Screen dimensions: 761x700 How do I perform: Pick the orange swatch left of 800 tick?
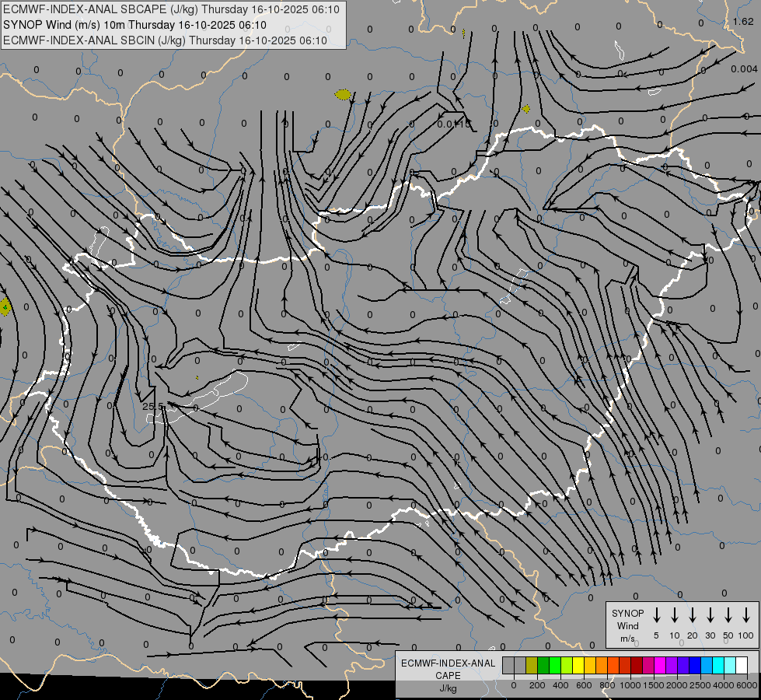tap(602, 665)
